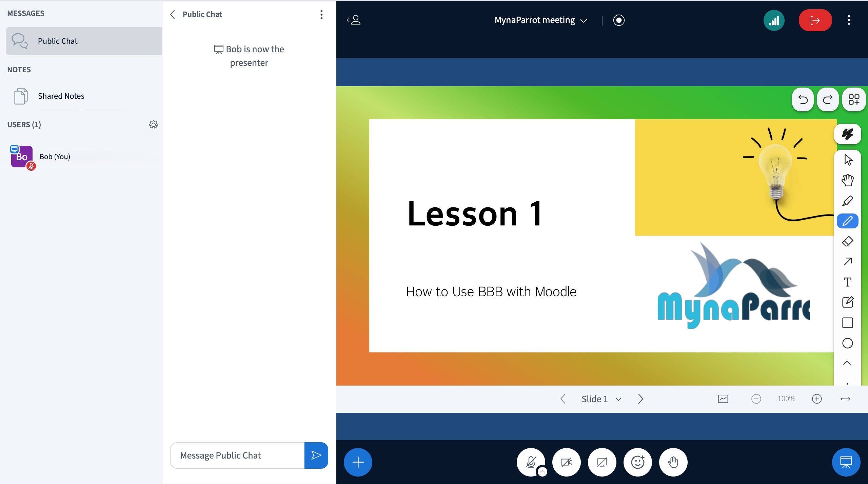
Task: Click the Message Public Chat field
Action: [237, 455]
